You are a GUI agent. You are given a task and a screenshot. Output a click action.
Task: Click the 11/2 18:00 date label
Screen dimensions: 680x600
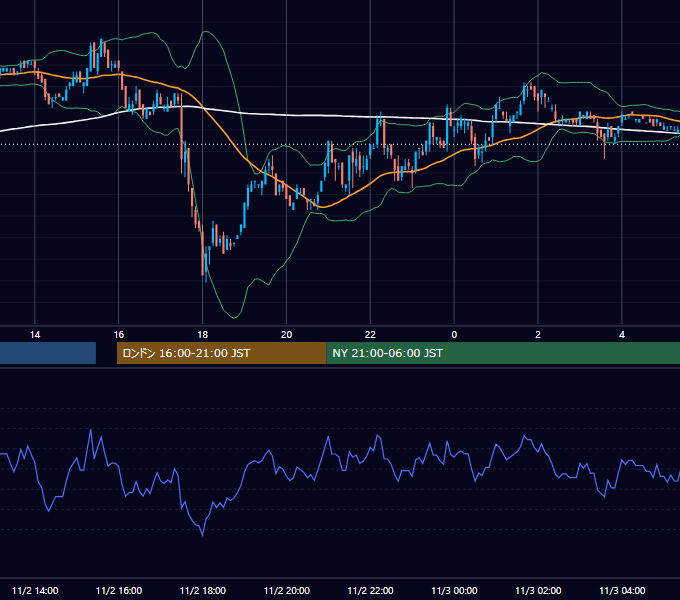[x=203, y=590]
